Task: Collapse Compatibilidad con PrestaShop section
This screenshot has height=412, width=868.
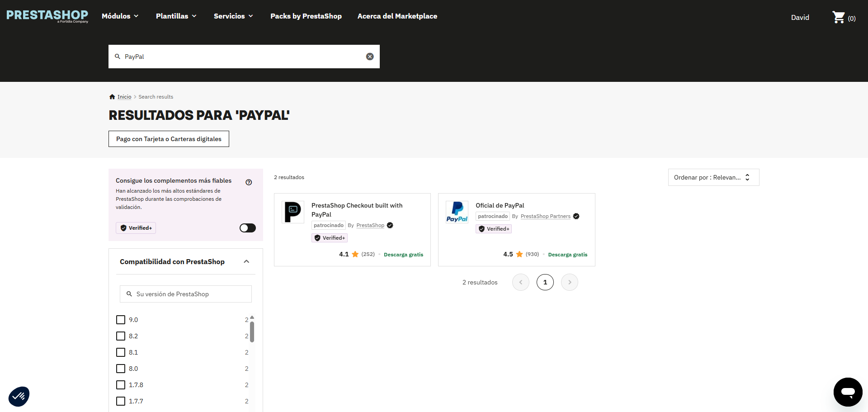Action: click(x=246, y=261)
